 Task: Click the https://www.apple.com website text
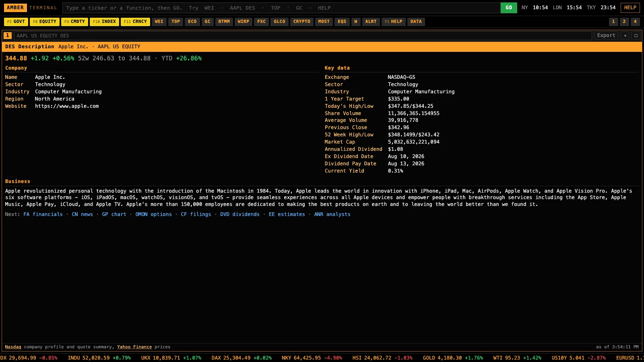coord(67,106)
